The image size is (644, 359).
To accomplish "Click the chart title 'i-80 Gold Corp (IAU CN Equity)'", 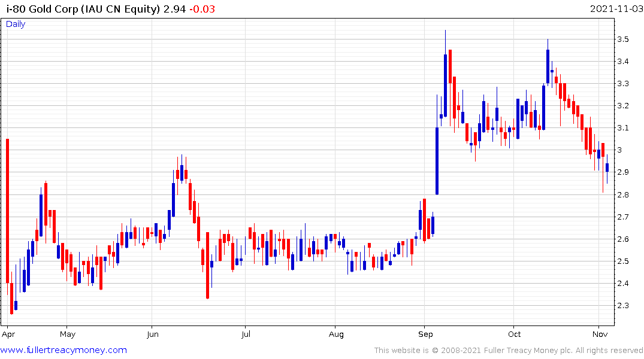I will (x=83, y=9).
